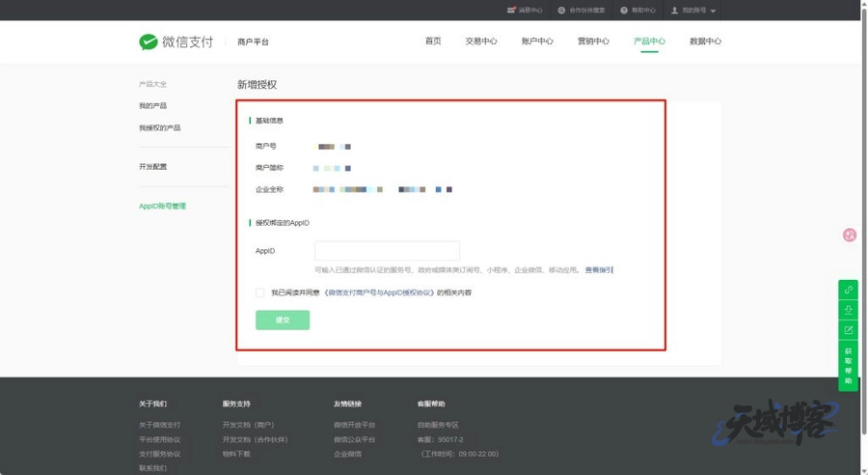Focus the AppID input field
Image resolution: width=868 pixels, height=475 pixels.
tap(387, 250)
